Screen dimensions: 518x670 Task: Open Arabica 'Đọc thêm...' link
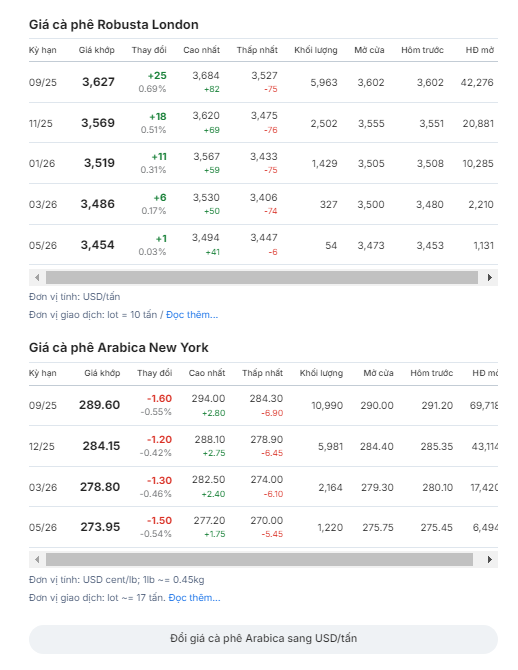click(194, 598)
